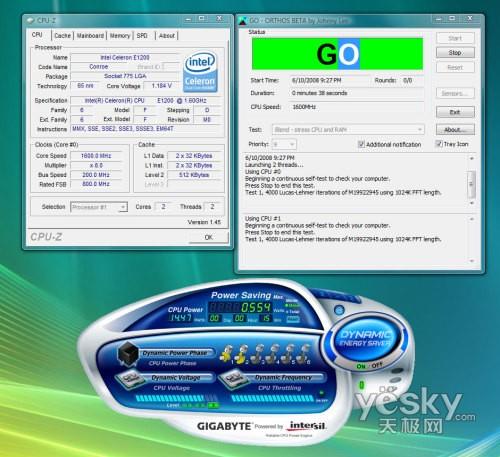
Task: Open the Memory tab in CPU-Z
Action: [x=120, y=36]
